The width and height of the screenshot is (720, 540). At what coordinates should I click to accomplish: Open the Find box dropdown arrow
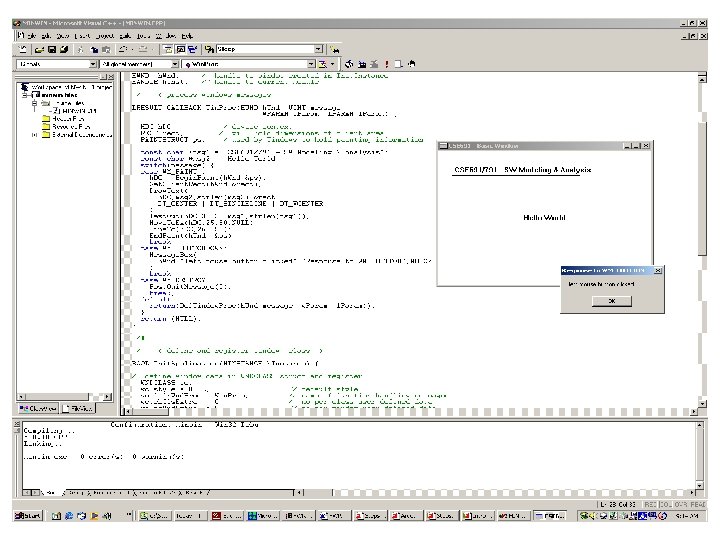[x=318, y=49]
